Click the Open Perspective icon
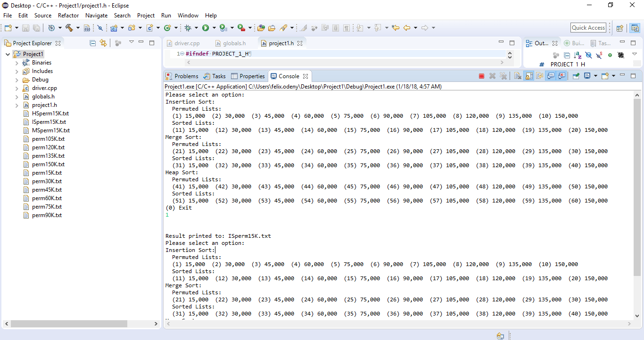The height and width of the screenshot is (340, 644). (620, 28)
